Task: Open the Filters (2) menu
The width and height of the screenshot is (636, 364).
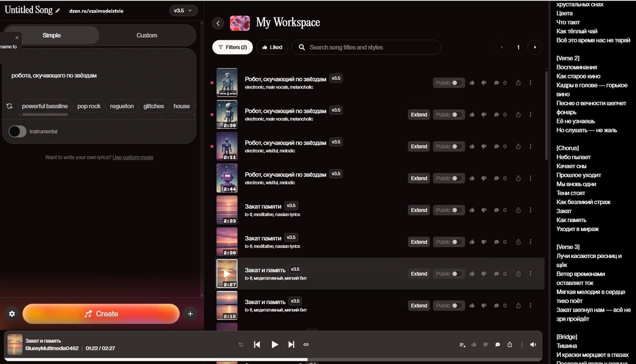Action: pos(233,47)
